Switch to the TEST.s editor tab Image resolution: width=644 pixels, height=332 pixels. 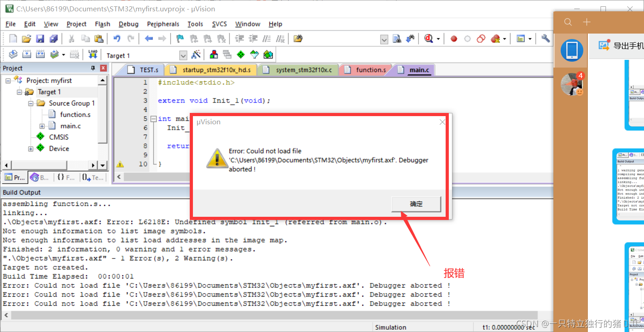[144, 70]
